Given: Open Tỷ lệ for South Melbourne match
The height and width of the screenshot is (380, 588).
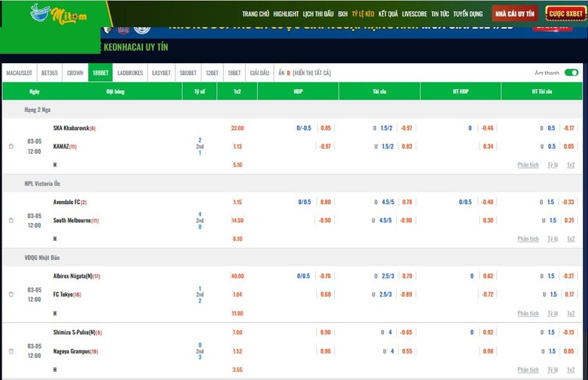Looking at the screenshot, I should point(553,239).
